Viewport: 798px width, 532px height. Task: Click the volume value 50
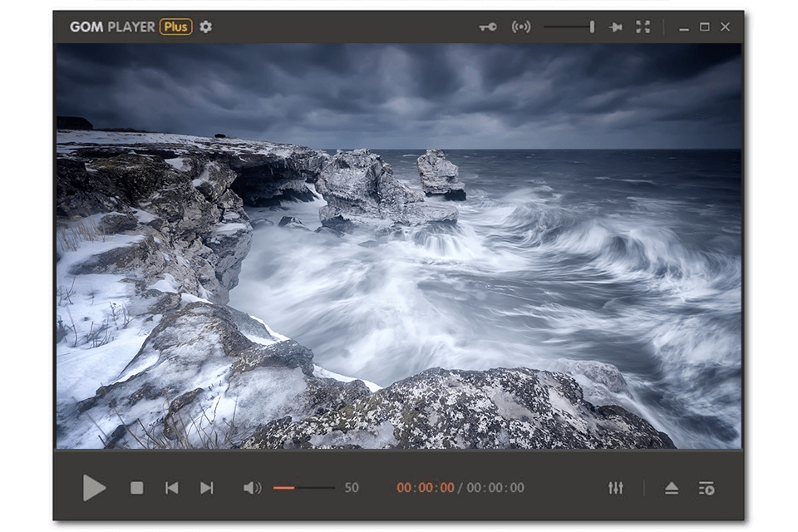pyautogui.click(x=352, y=488)
